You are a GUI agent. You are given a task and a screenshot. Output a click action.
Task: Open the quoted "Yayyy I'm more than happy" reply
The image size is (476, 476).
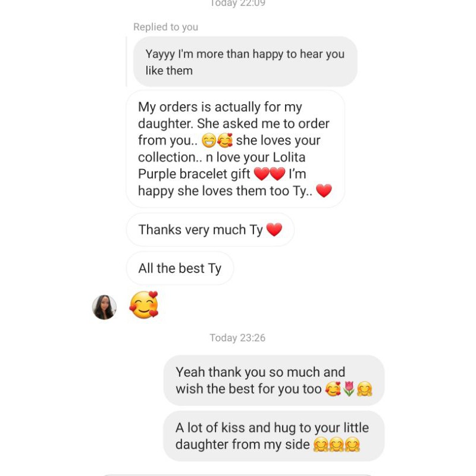click(245, 62)
